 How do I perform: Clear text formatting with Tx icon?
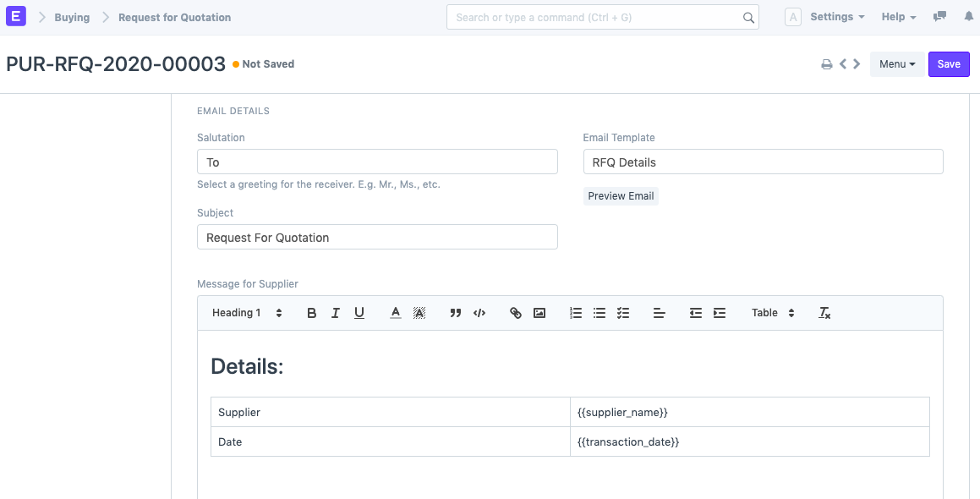(824, 313)
